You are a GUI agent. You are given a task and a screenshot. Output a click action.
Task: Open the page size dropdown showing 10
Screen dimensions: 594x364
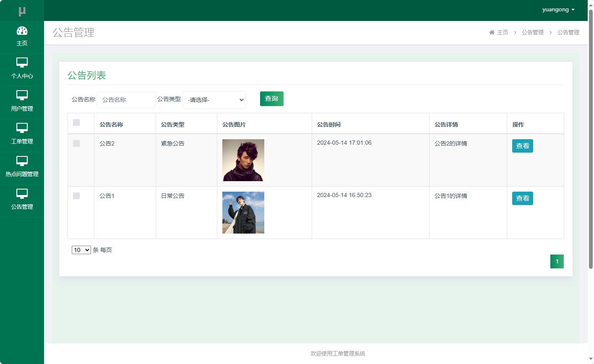pos(81,250)
